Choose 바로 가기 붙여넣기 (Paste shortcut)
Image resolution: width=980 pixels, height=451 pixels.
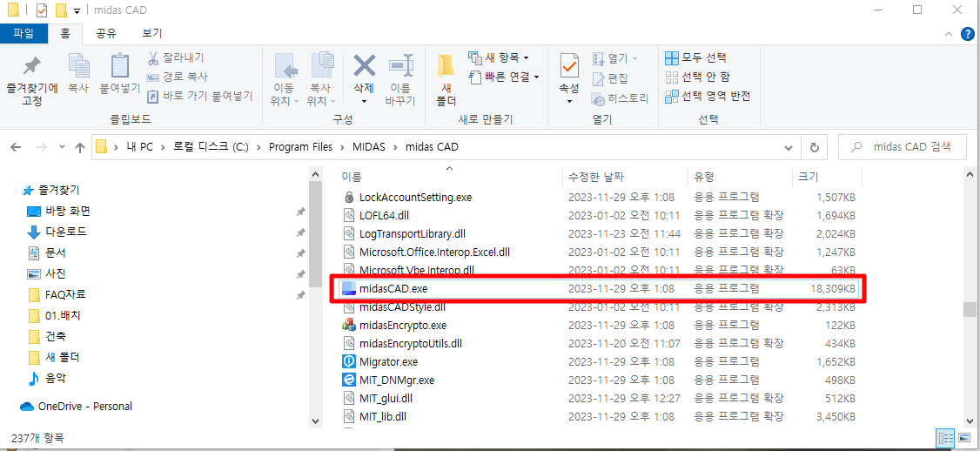pyautogui.click(x=199, y=97)
